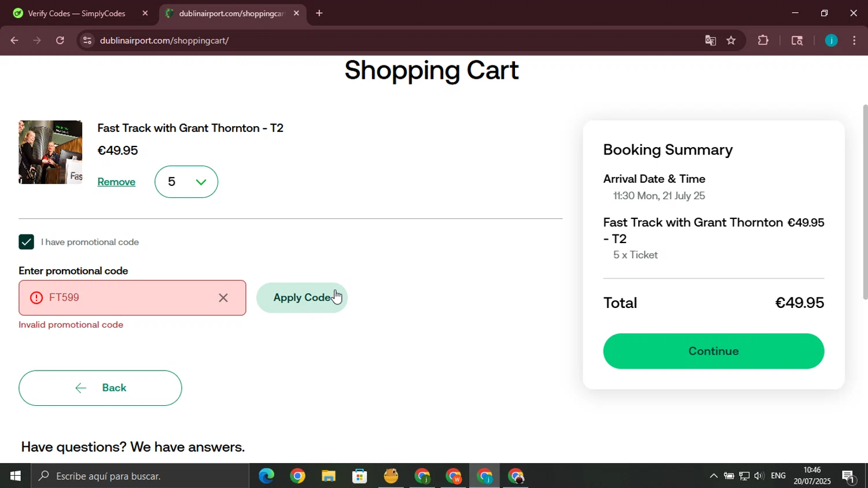The height and width of the screenshot is (488, 868).
Task: Show hidden system tray icons
Action: click(713, 476)
